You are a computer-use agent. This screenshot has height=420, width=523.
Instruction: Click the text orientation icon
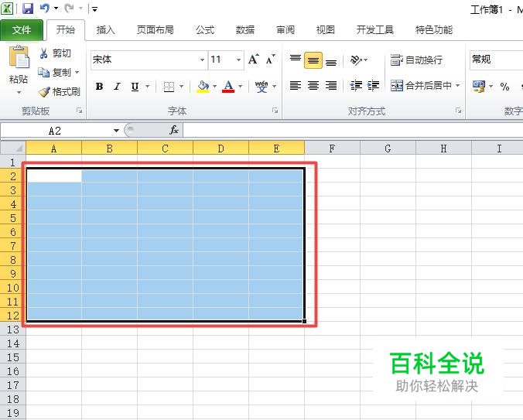[356, 60]
